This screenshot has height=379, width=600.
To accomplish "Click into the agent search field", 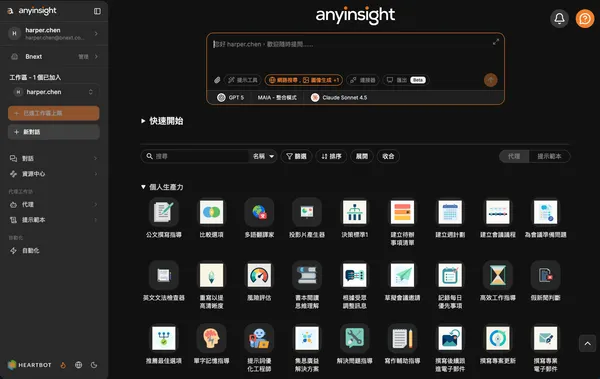I will point(196,156).
